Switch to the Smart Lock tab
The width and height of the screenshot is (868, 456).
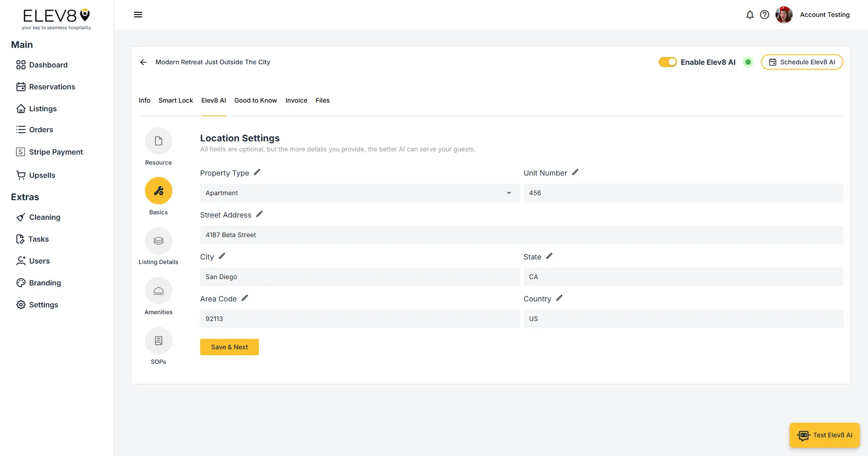click(176, 100)
